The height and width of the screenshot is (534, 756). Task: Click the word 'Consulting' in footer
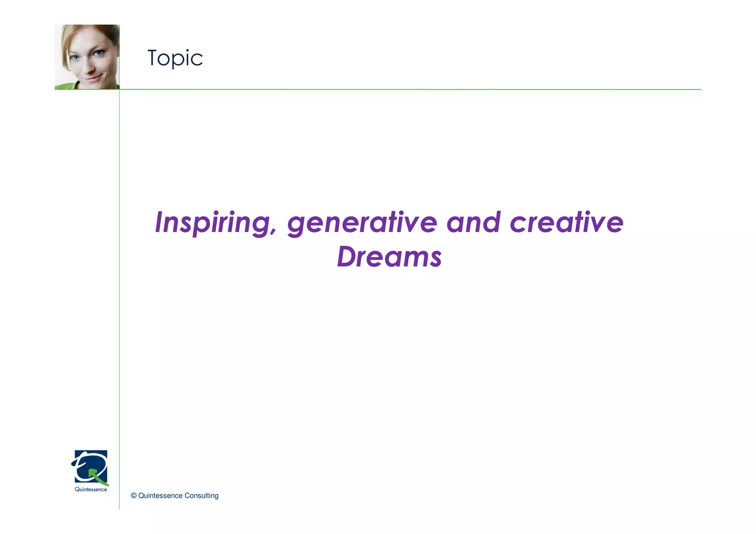201,496
